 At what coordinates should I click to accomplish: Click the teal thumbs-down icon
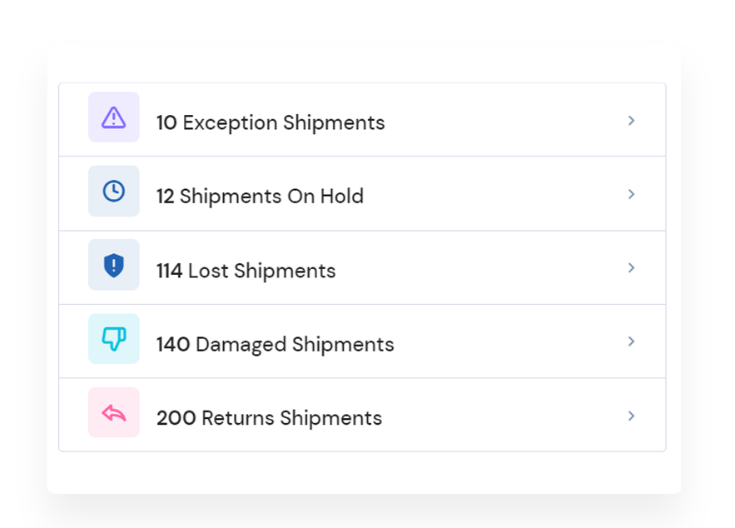pyautogui.click(x=114, y=339)
